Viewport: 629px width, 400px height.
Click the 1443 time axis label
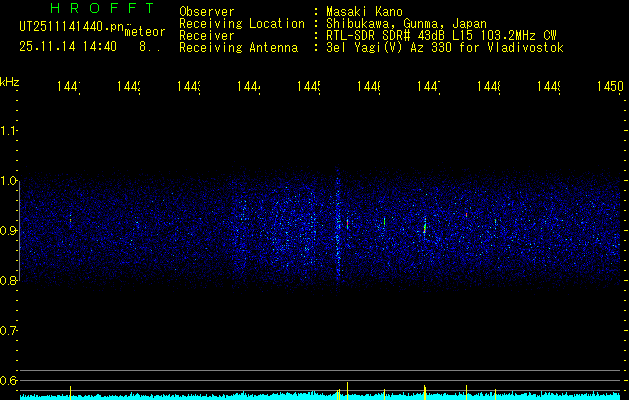point(189,87)
